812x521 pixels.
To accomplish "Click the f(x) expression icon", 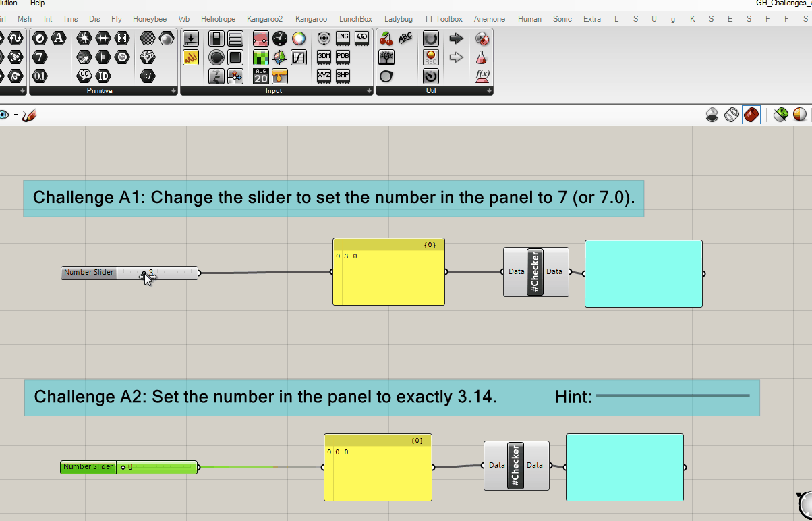I will click(482, 76).
